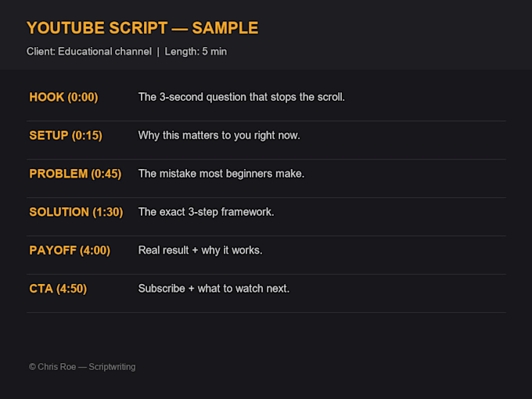Select the PROBLEM (0:45) heading

[x=75, y=174]
